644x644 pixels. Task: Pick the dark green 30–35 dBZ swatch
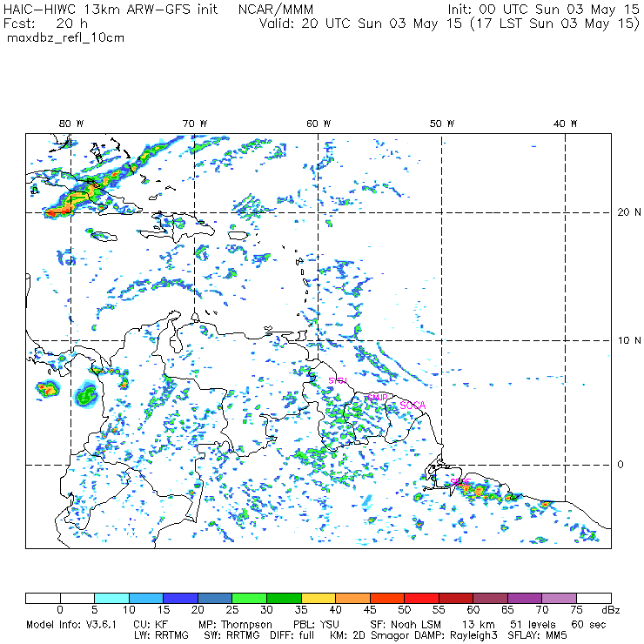[x=284, y=598]
